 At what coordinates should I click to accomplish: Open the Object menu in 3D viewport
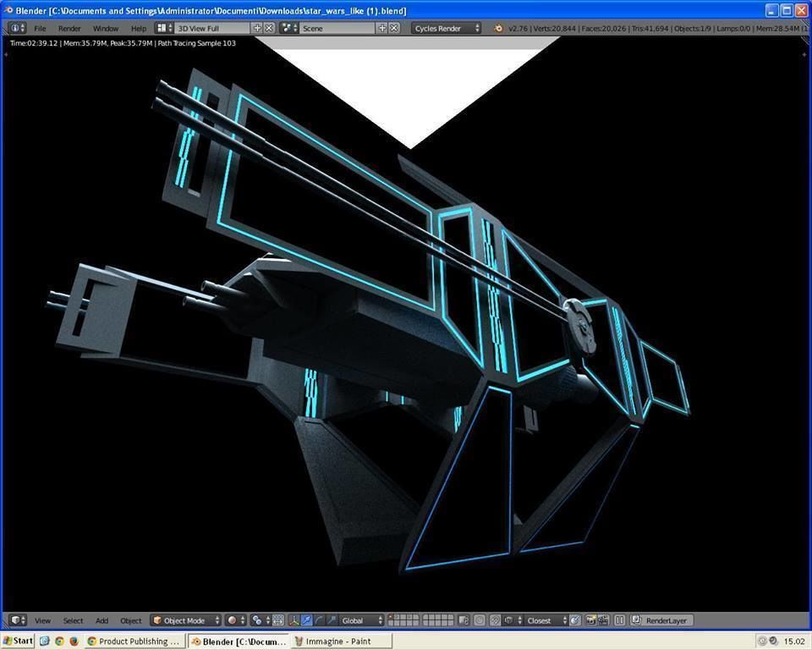coord(131,620)
